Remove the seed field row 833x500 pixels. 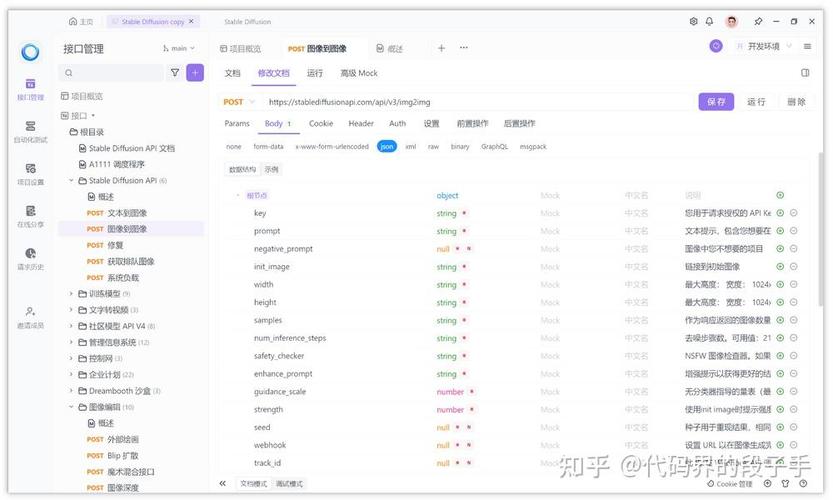point(793,427)
